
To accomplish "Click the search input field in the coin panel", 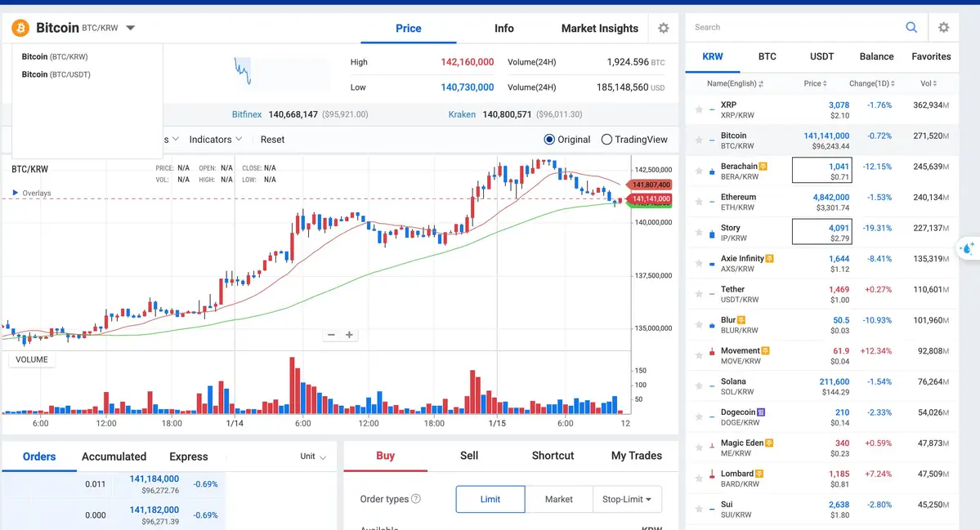I will tap(793, 27).
